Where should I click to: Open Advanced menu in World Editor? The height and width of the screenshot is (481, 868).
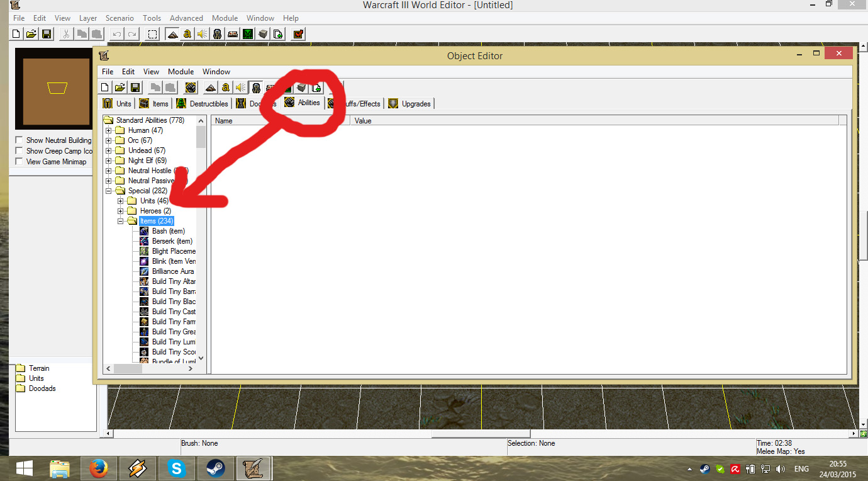click(x=186, y=18)
